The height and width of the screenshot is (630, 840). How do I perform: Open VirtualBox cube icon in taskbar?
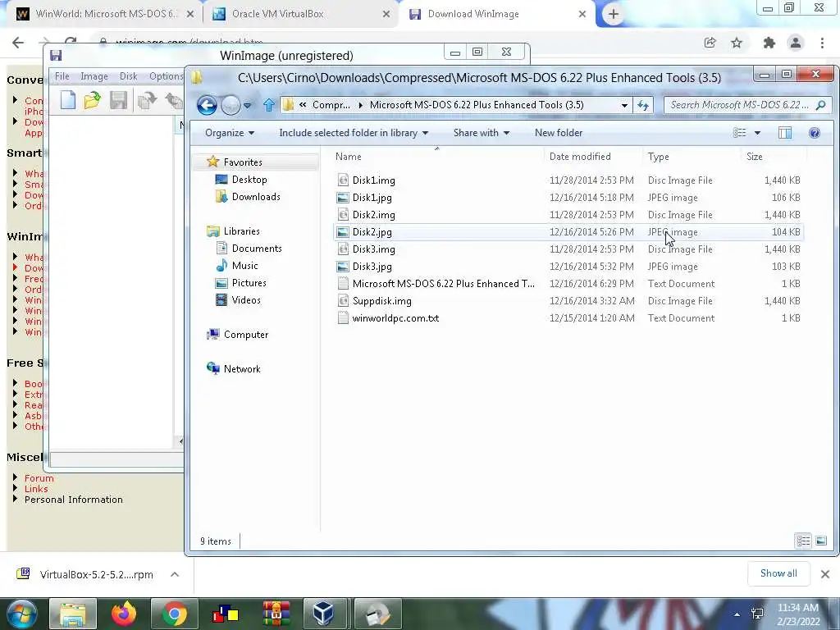tap(324, 614)
